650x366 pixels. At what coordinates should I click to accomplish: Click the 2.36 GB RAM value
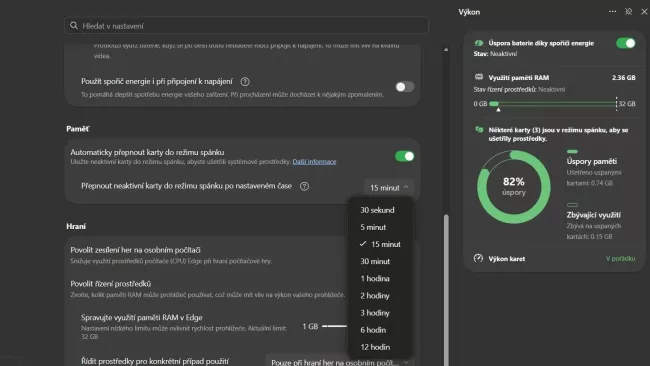(623, 78)
